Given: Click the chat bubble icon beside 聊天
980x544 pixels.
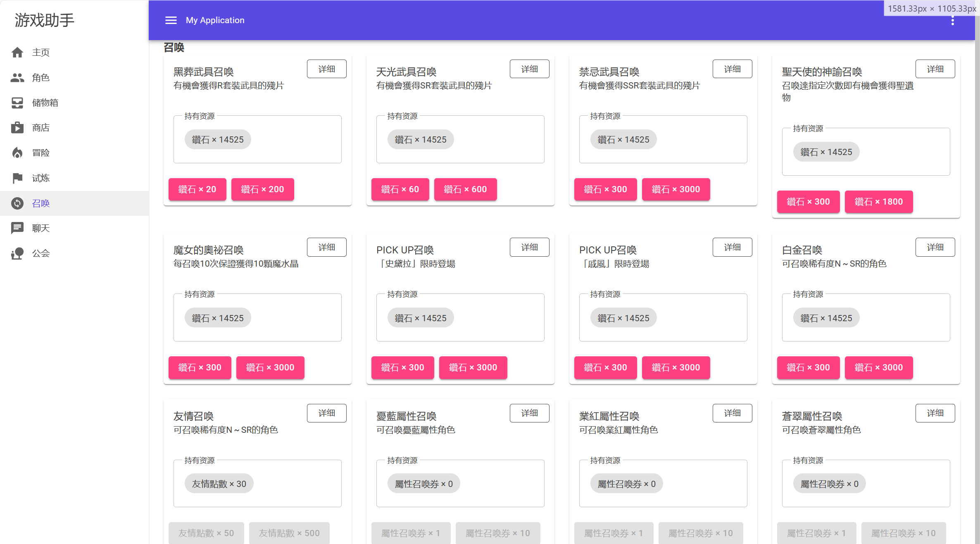Looking at the screenshot, I should coord(17,228).
